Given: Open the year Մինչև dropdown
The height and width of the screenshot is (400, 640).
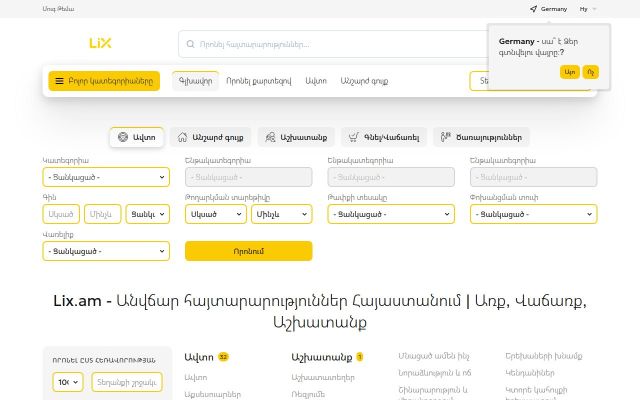Looking at the screenshot, I should coord(282,214).
